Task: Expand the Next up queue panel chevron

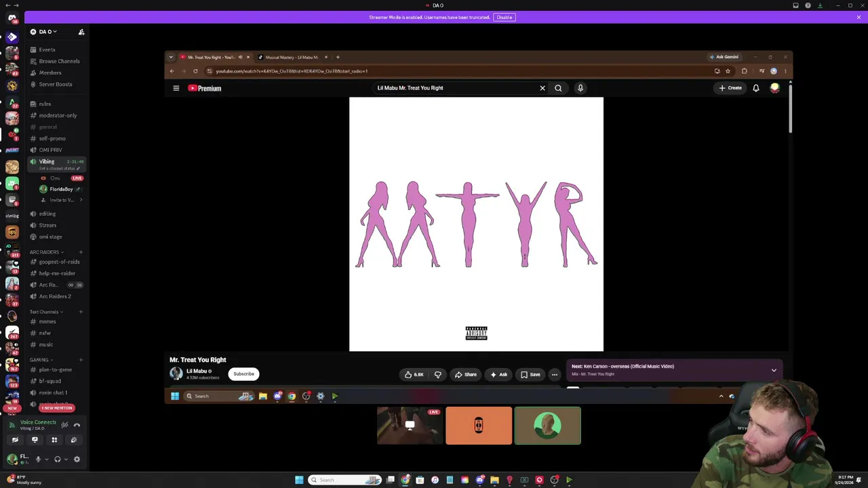Action: pyautogui.click(x=774, y=371)
